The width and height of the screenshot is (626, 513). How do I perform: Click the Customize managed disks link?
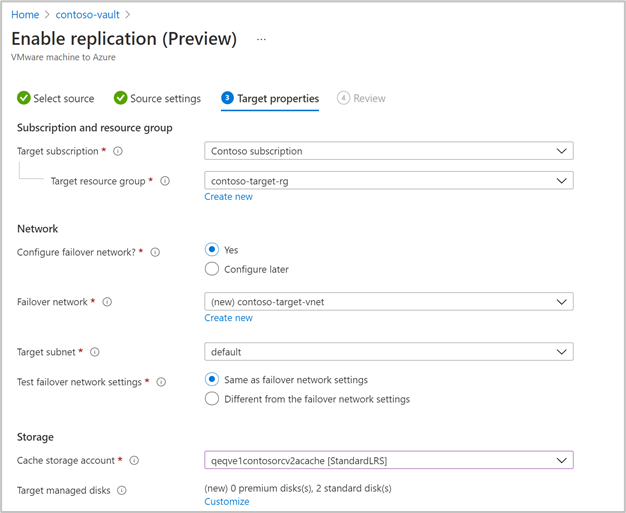[227, 502]
